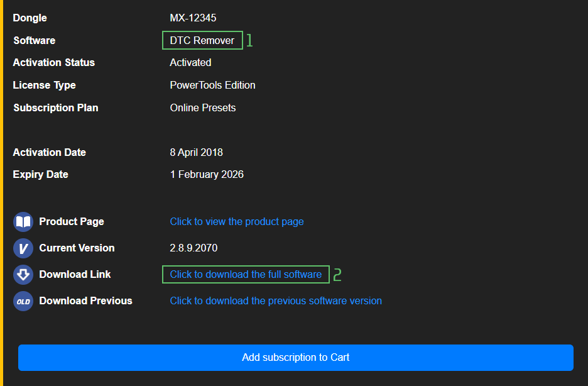This screenshot has width=588, height=386.
Task: Click the 'Product Page' label
Action: [x=72, y=222]
